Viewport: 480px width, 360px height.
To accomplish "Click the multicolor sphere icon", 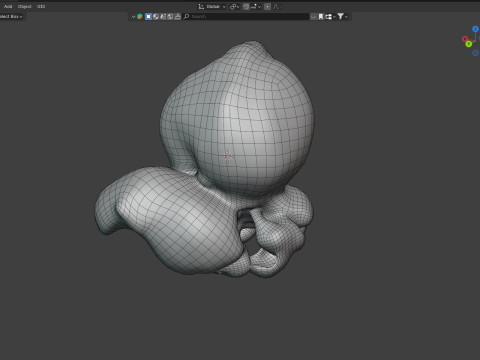I will [140, 16].
